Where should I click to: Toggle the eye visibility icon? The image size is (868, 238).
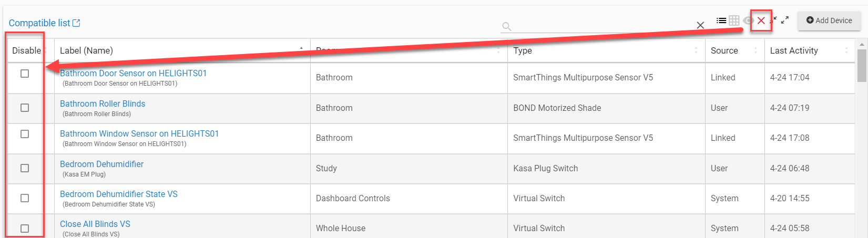(748, 20)
